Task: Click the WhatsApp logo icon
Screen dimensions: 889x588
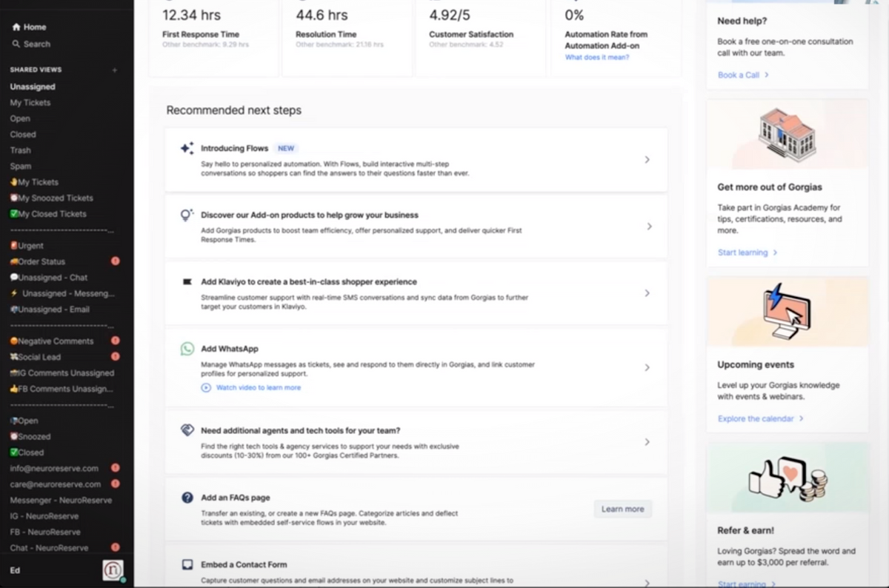Action: tap(187, 349)
